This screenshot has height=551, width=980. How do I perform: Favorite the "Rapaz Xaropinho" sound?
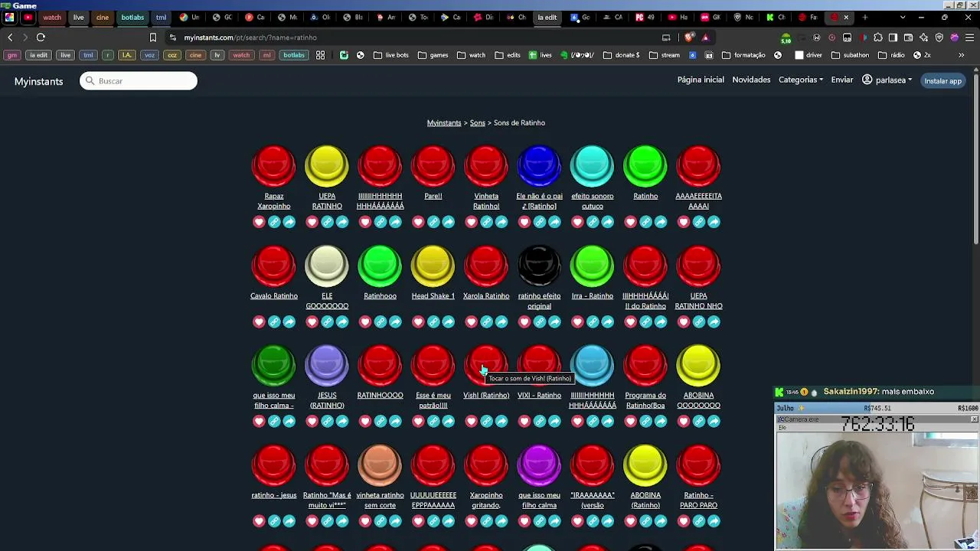259,222
